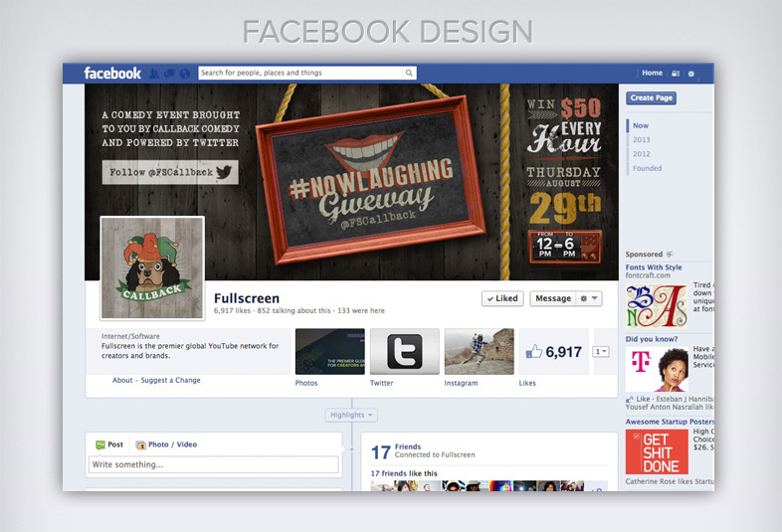Click the Photo / Video camera icon

coord(140,444)
